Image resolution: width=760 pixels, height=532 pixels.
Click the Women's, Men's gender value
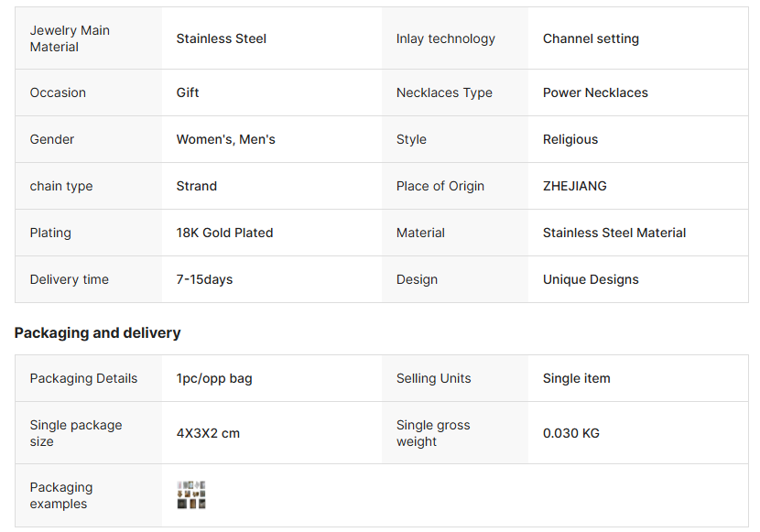(225, 139)
